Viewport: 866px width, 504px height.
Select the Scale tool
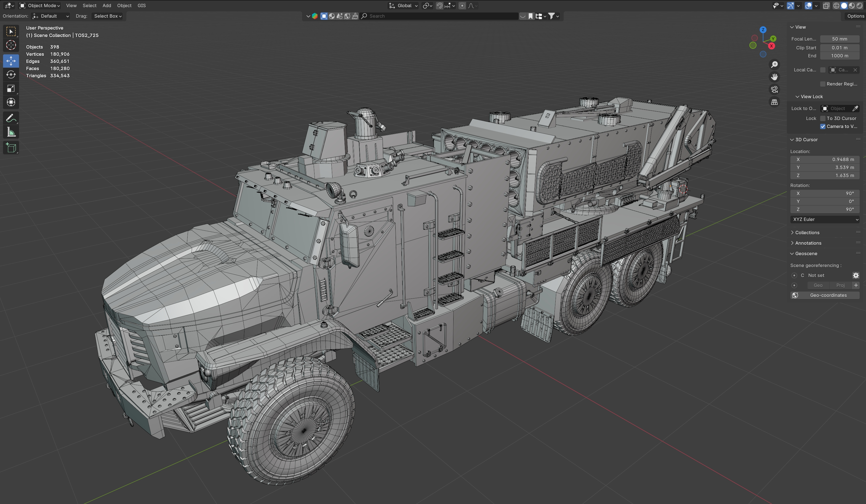tap(11, 89)
